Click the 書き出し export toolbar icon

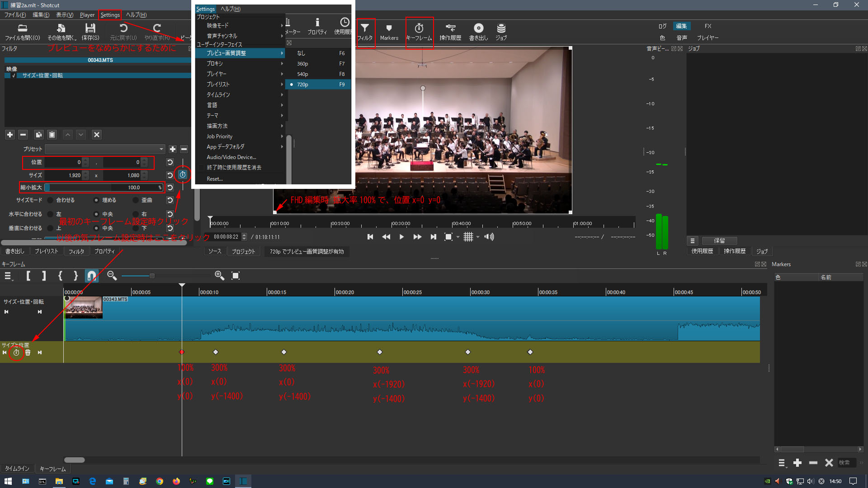coord(478,32)
